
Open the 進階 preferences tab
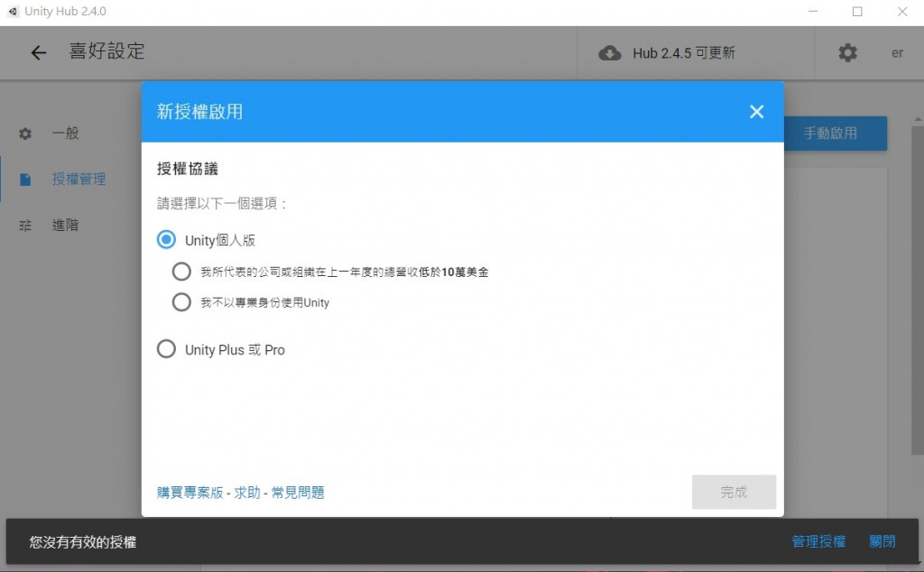pyautogui.click(x=65, y=225)
